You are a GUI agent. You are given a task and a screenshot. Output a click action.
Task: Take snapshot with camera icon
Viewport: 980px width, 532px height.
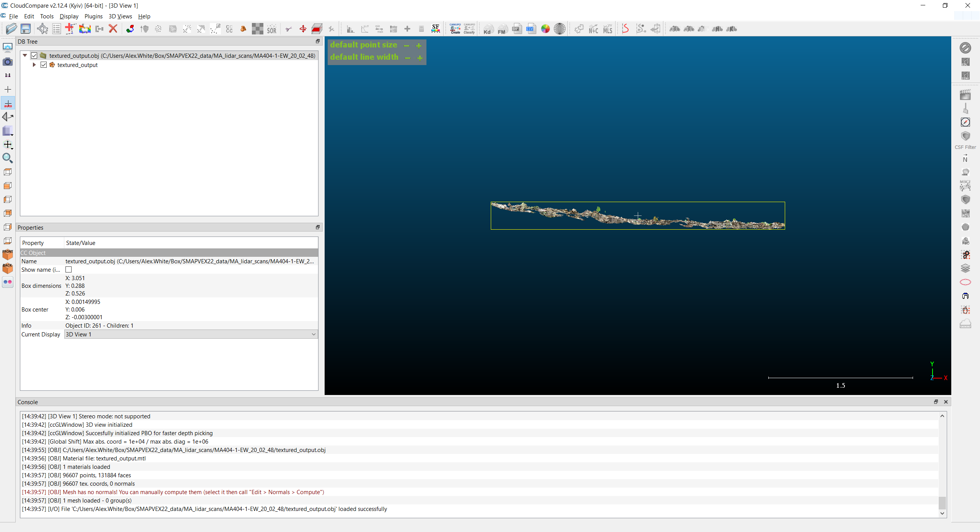pyautogui.click(x=8, y=62)
